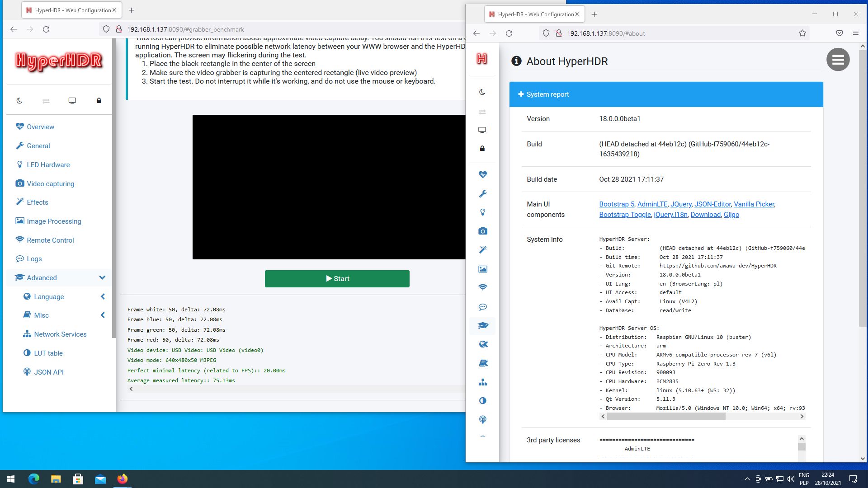Click the magic wand Effects icon in About window

pyautogui.click(x=483, y=250)
